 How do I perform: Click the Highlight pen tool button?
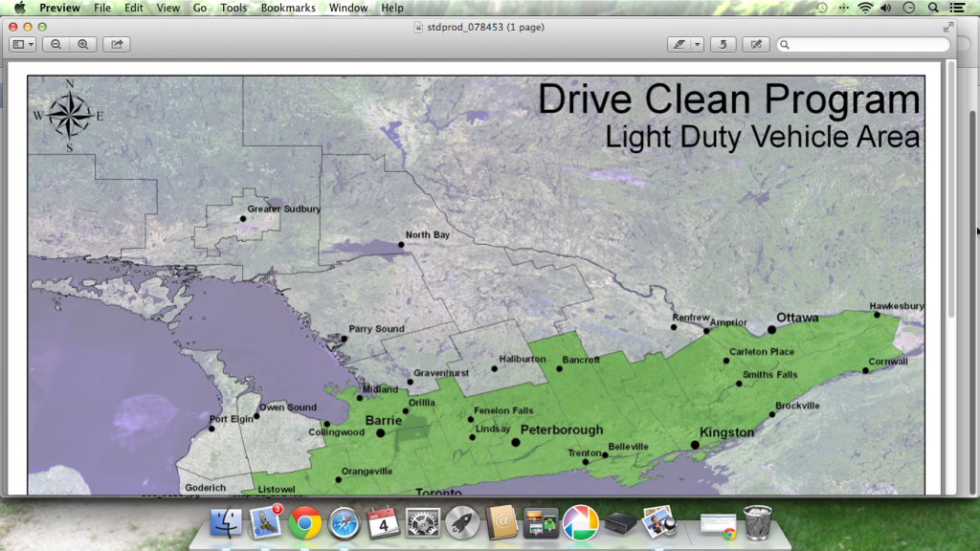[679, 44]
